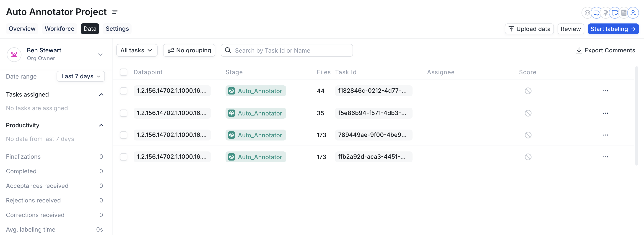Image resolution: width=644 pixels, height=235 pixels.
Task: Click the Assignee column header
Action: 441,72
